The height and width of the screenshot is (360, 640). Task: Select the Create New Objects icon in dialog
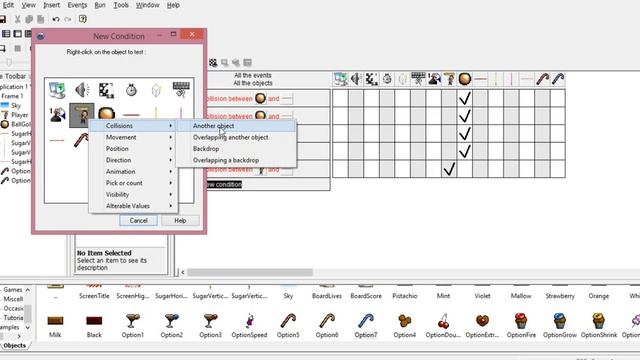click(156, 90)
